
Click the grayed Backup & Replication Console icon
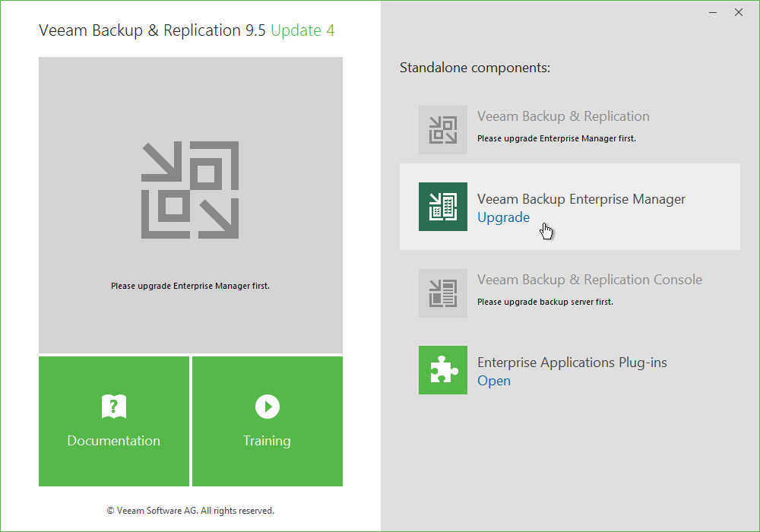(x=443, y=293)
